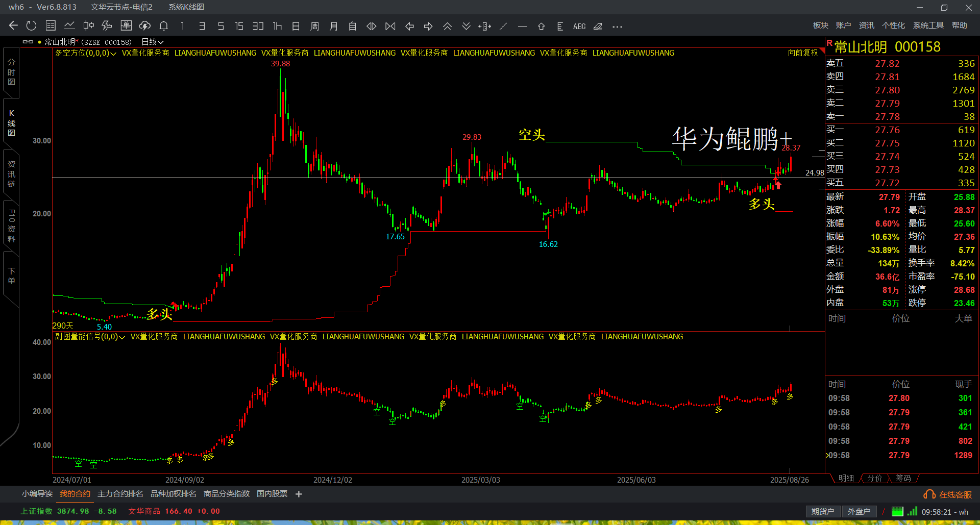Viewport: 980px width, 525px height.
Task: Open the more tools ellipsis menu
Action: (x=617, y=27)
